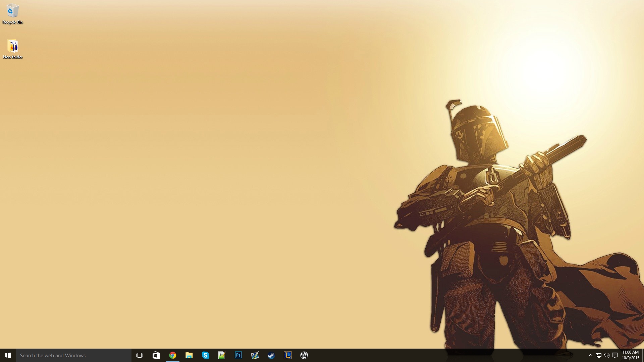Screen dimensions: 644x362
Task: Launch Skype from the taskbar
Action: [x=205, y=355]
